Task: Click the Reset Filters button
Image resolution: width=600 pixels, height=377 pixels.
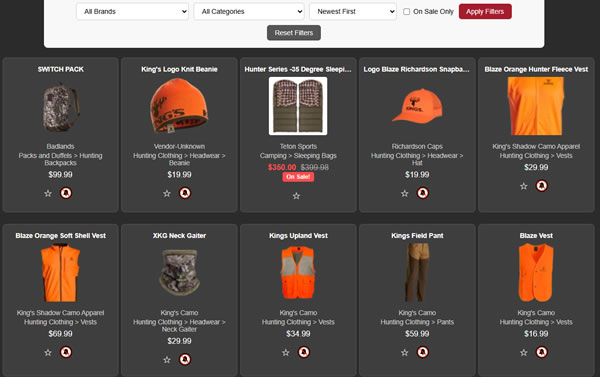Action: tap(294, 33)
